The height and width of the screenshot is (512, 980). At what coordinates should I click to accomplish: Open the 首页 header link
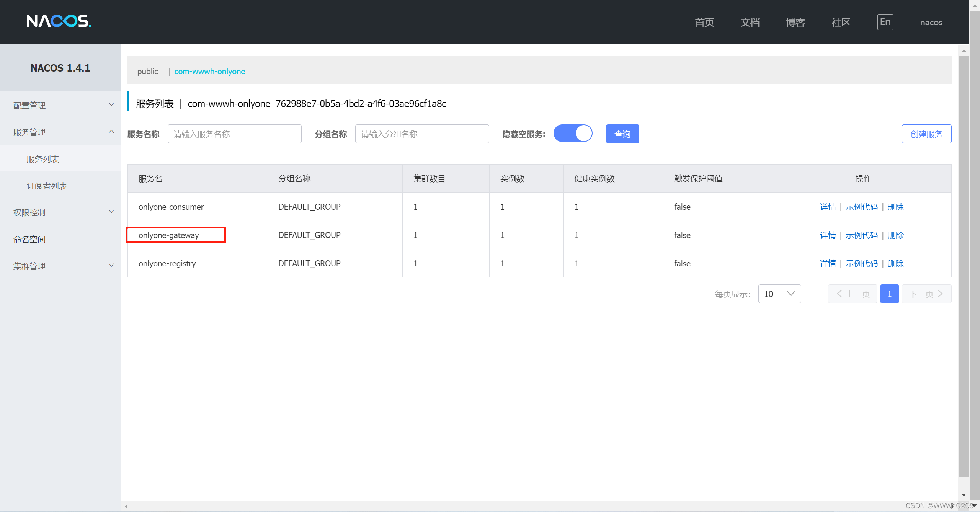(704, 23)
